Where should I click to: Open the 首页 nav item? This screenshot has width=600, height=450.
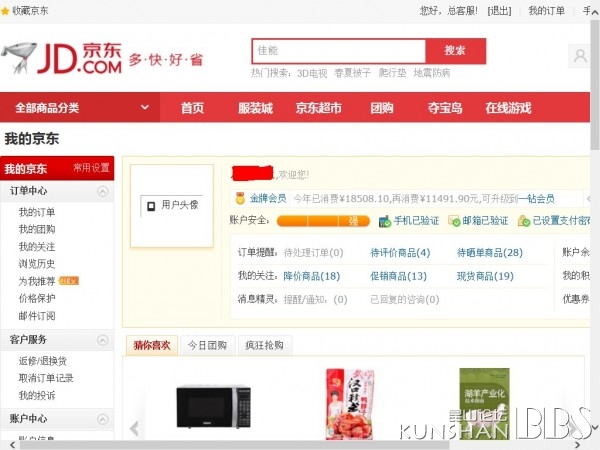[192, 108]
